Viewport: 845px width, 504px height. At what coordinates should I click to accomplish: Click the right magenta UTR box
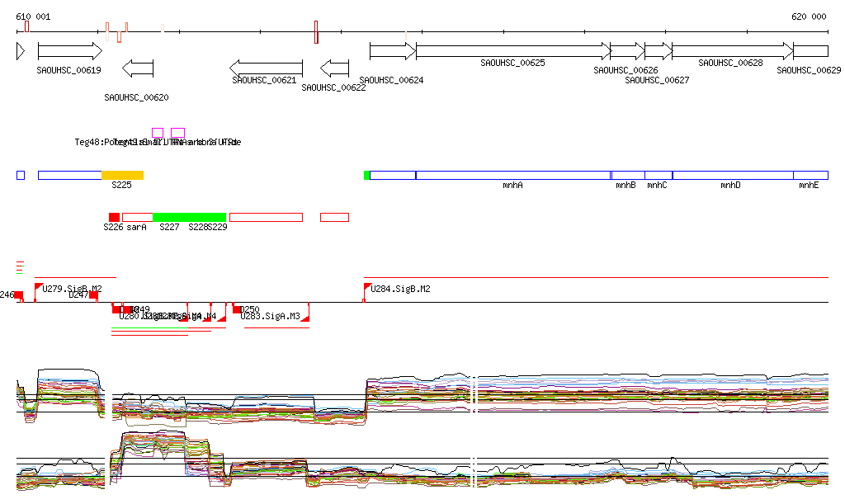pos(178,133)
